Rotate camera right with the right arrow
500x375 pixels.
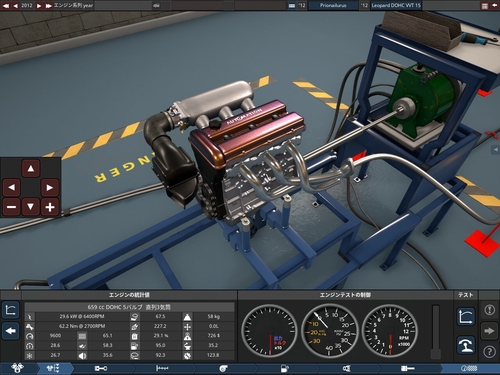[50, 187]
